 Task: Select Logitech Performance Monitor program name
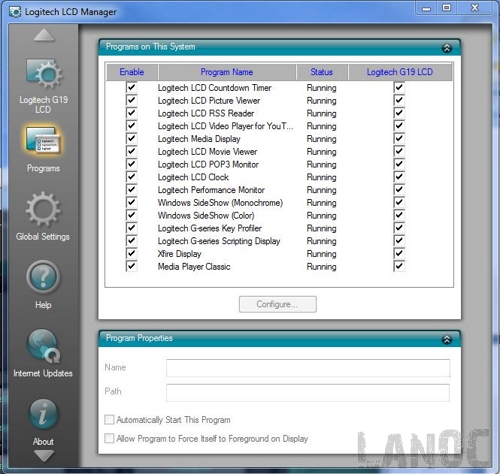click(x=211, y=190)
